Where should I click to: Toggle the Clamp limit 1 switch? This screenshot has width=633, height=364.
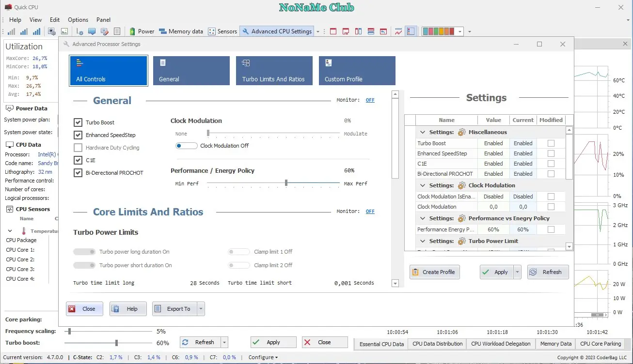point(239,252)
